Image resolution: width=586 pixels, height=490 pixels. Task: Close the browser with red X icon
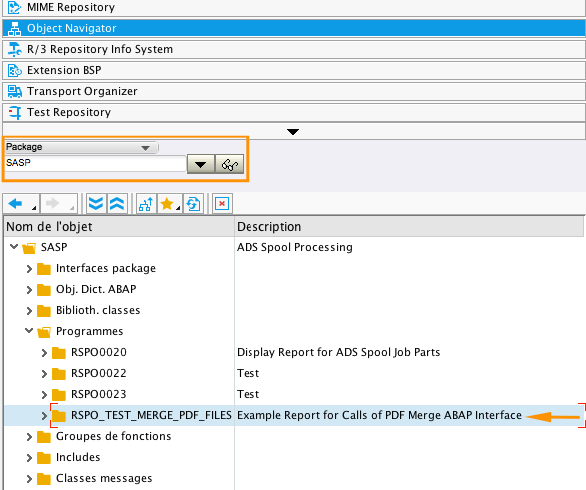point(222,204)
